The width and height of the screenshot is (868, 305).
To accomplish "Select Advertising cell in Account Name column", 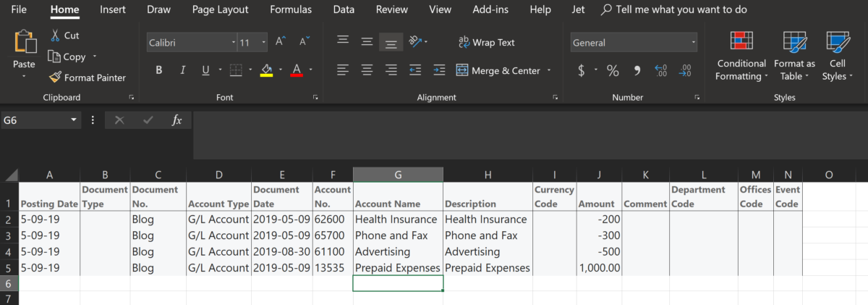I will [398, 251].
